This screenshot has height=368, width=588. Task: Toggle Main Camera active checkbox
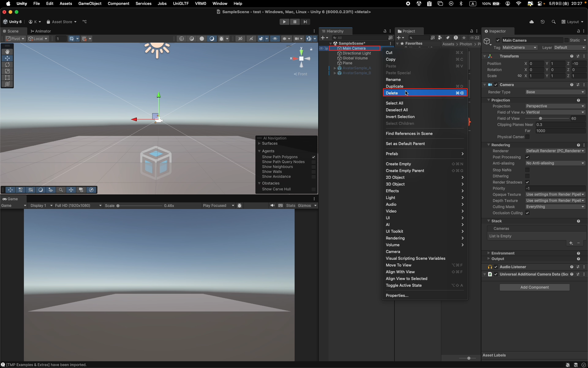coord(498,40)
